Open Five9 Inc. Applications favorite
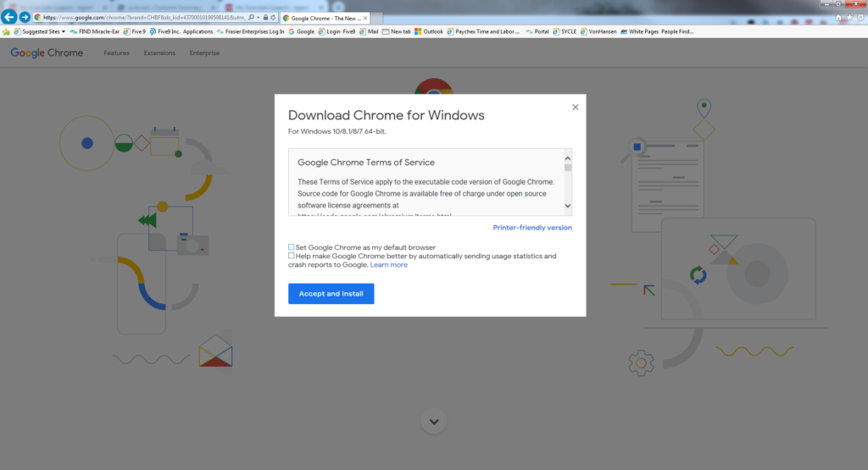Viewport: 868px width, 470px height. pyautogui.click(x=181, y=31)
